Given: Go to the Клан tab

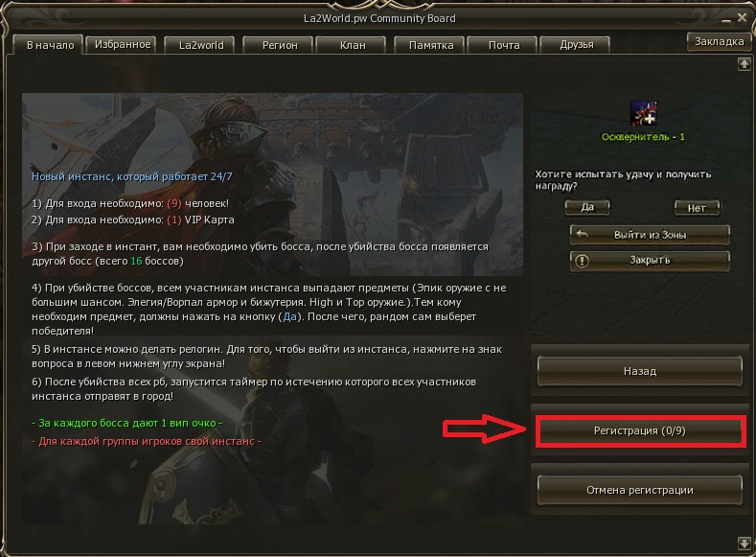Looking at the screenshot, I should click(352, 45).
